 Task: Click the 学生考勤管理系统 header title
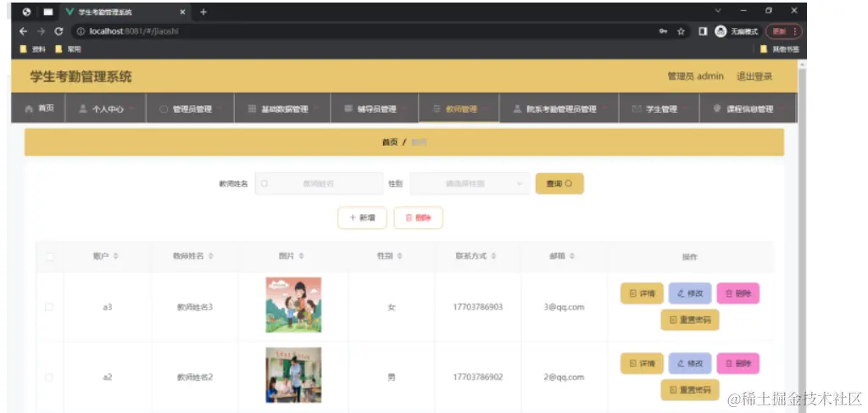coord(81,77)
